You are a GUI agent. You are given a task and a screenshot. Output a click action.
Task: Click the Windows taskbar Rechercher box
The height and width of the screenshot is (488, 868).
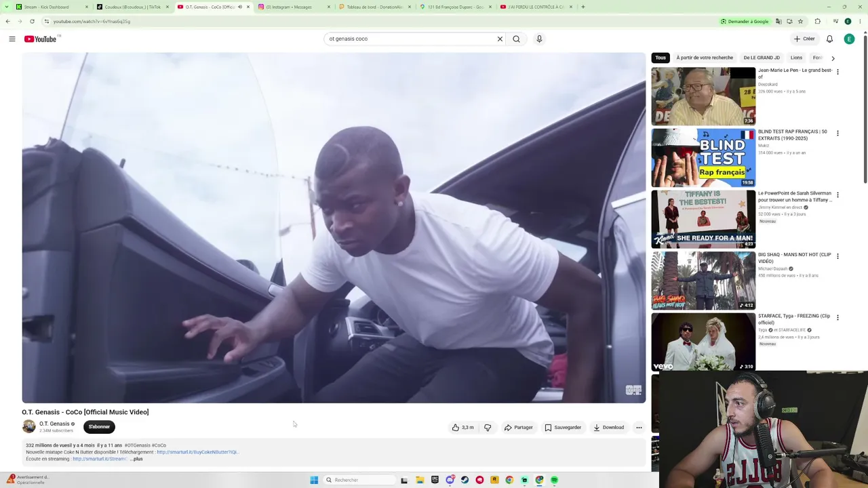(x=358, y=480)
